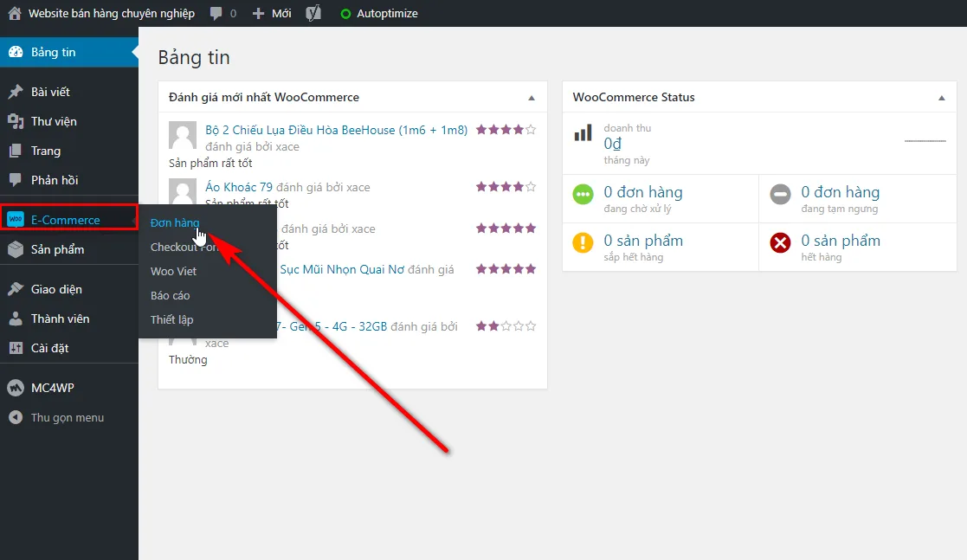Click the Thư viện media icon
967x560 pixels.
pyautogui.click(x=16, y=121)
